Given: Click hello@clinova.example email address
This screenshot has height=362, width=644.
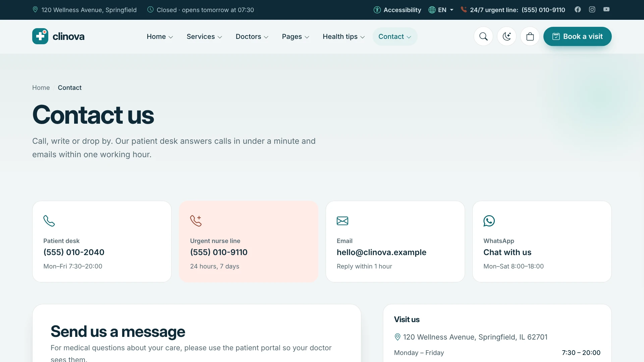Looking at the screenshot, I should [x=381, y=252].
